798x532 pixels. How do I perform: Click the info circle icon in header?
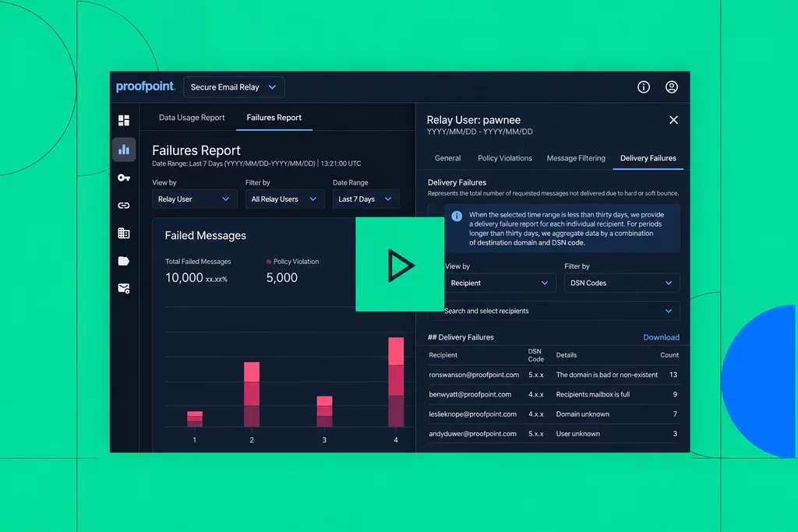coord(644,87)
